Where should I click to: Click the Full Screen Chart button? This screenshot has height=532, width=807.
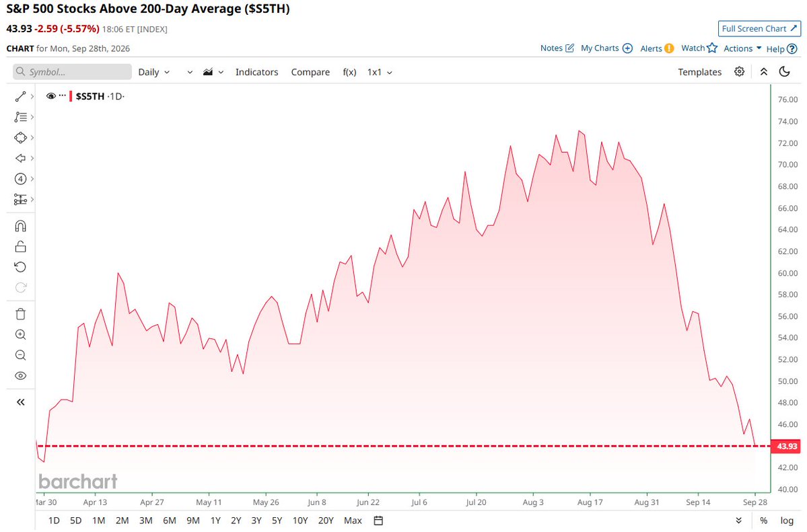759,29
